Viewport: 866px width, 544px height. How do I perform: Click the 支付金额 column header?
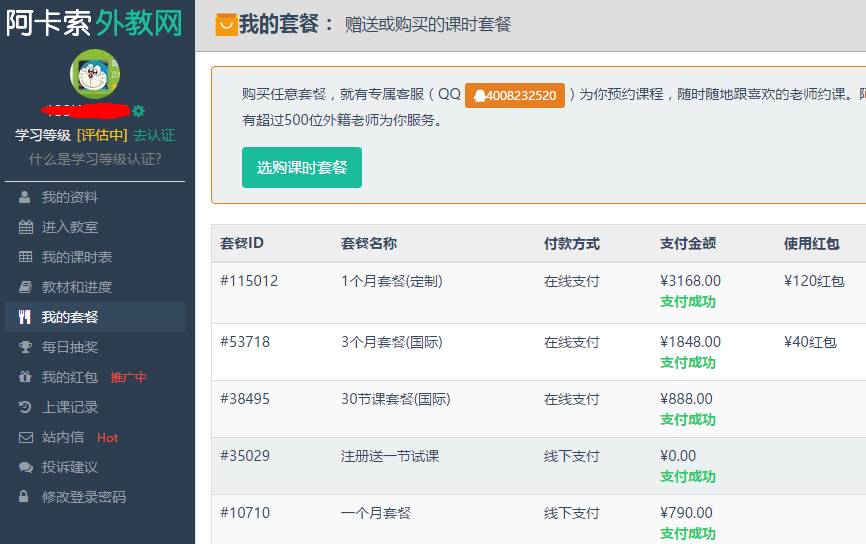tap(688, 243)
